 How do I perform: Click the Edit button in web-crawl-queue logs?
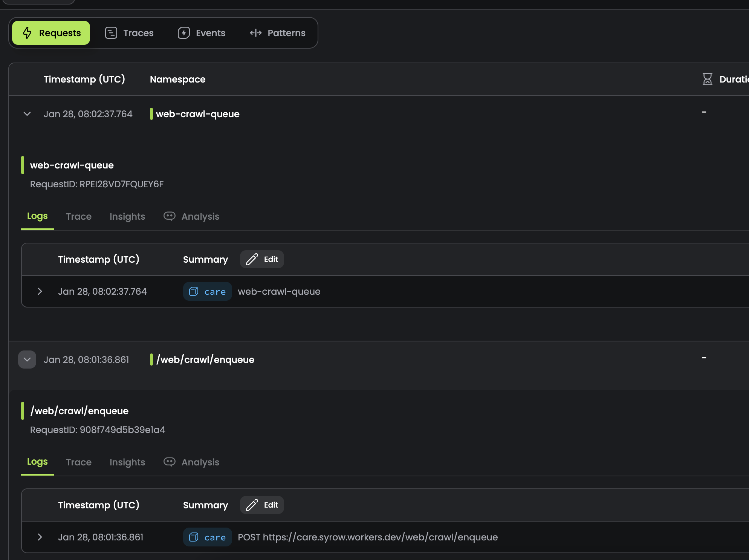point(262,259)
